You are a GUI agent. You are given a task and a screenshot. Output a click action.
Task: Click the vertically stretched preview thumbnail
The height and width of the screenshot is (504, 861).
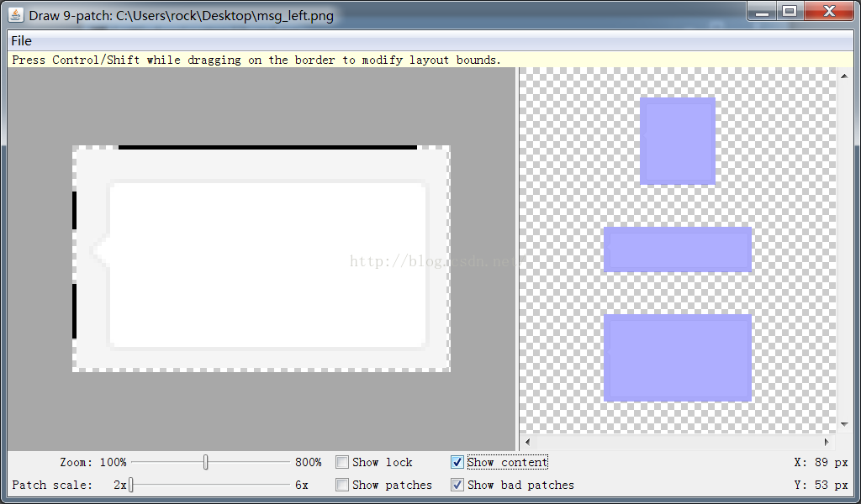(x=678, y=141)
